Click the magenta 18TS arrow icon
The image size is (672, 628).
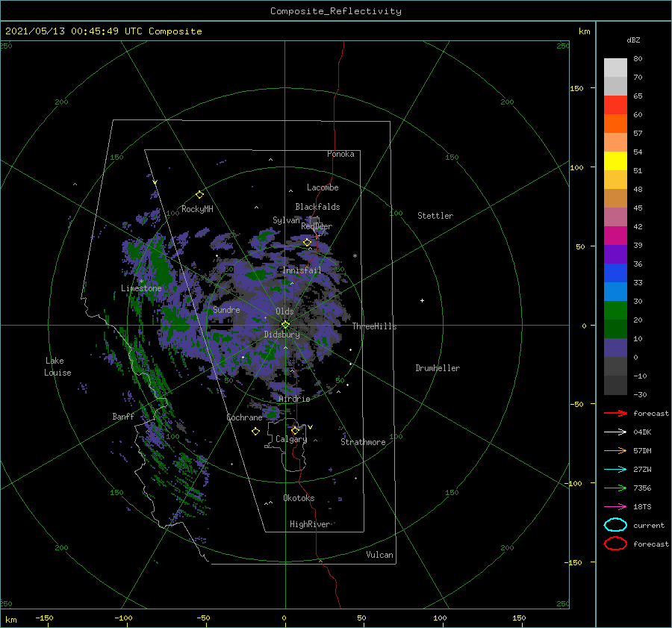tap(615, 507)
